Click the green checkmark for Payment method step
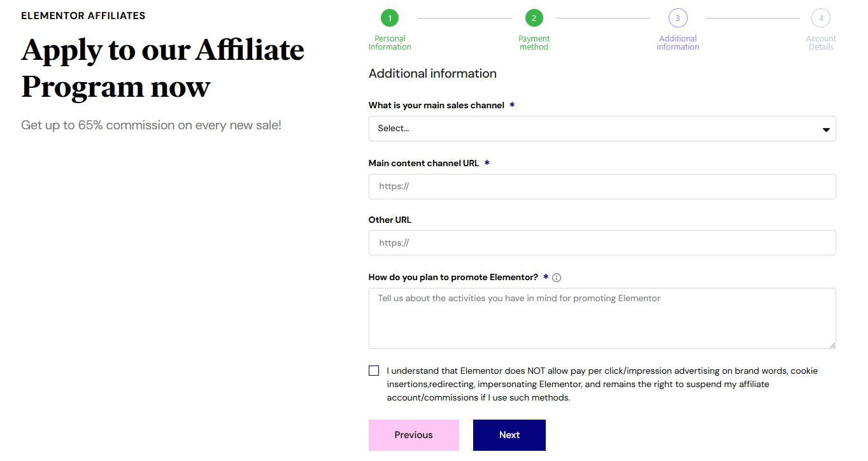The height and width of the screenshot is (461, 868). click(534, 18)
